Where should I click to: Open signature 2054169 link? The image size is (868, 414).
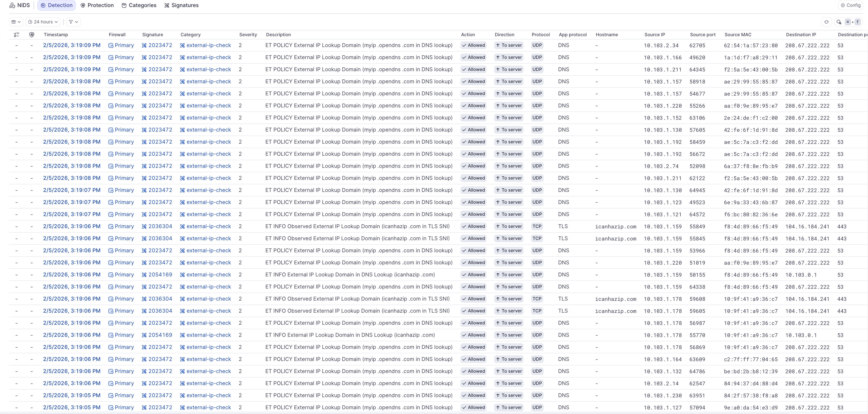point(160,275)
